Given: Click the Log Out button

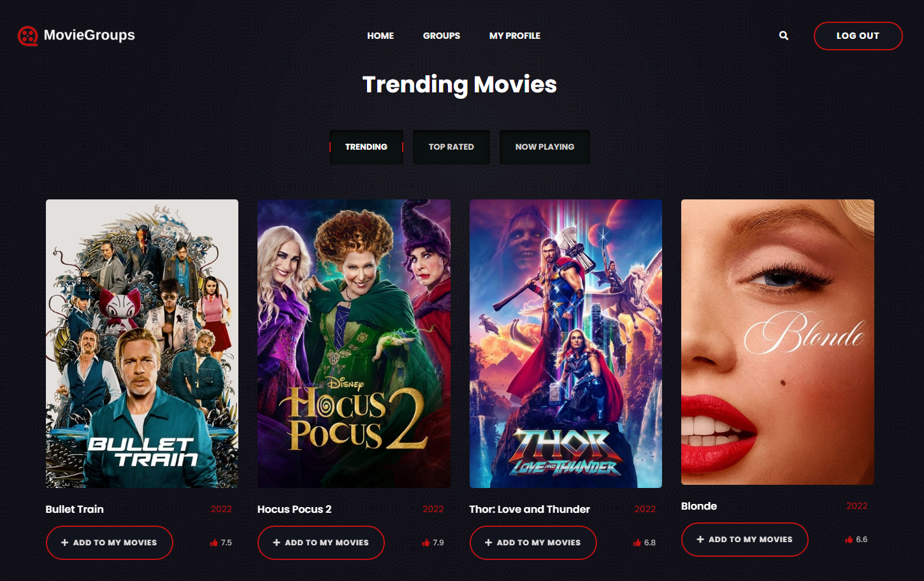Looking at the screenshot, I should point(858,36).
